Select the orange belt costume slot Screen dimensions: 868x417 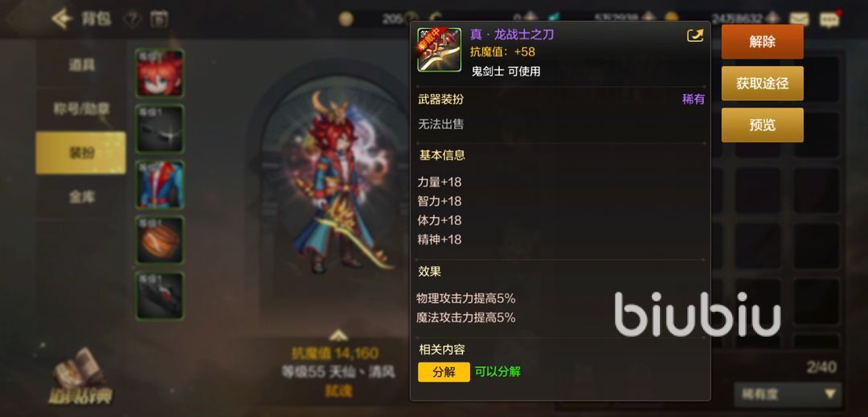[x=160, y=240]
